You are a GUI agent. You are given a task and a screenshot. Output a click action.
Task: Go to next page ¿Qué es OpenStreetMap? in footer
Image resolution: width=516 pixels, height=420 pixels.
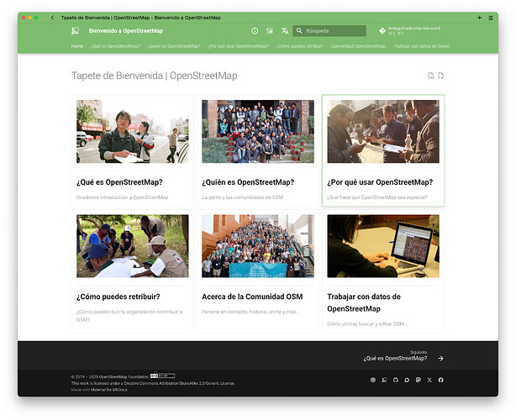click(x=395, y=359)
